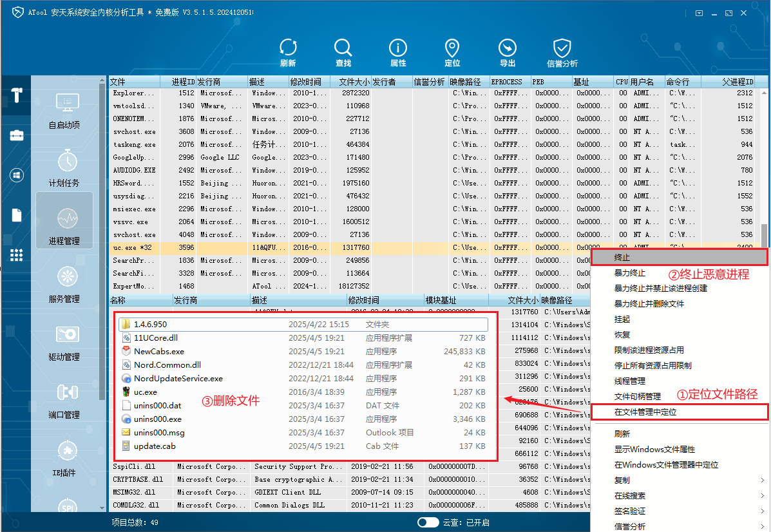
Task: Open the title bar dropdown menu icon
Action: click(x=700, y=14)
